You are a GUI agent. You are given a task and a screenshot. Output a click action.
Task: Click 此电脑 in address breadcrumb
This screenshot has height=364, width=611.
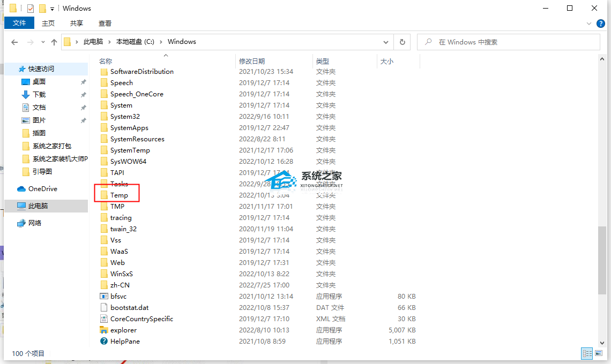93,42
